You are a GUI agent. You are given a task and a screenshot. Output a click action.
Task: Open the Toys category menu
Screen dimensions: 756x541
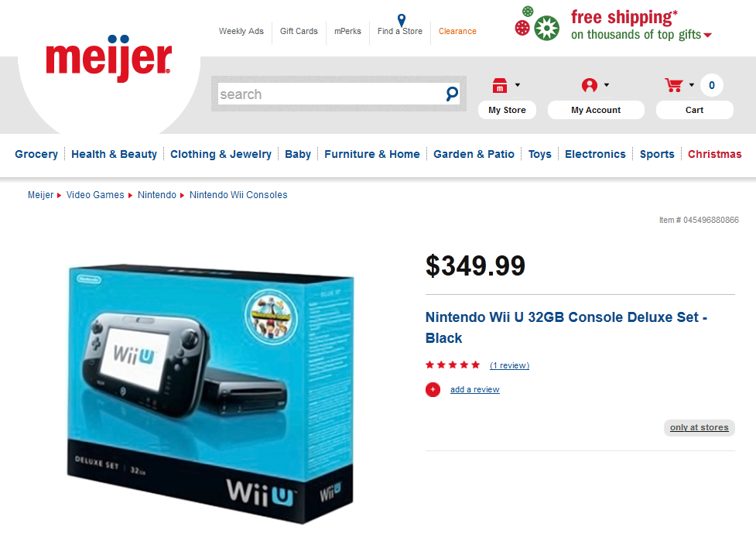pyautogui.click(x=539, y=154)
